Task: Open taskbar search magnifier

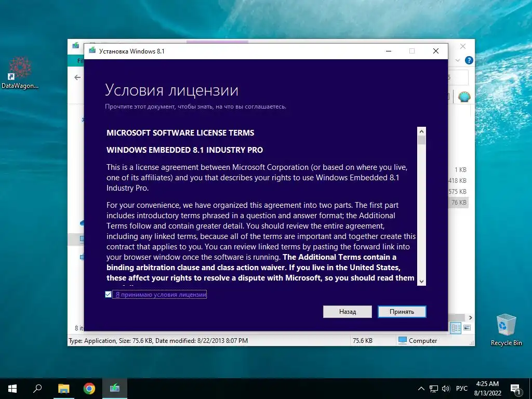Action: point(37,389)
